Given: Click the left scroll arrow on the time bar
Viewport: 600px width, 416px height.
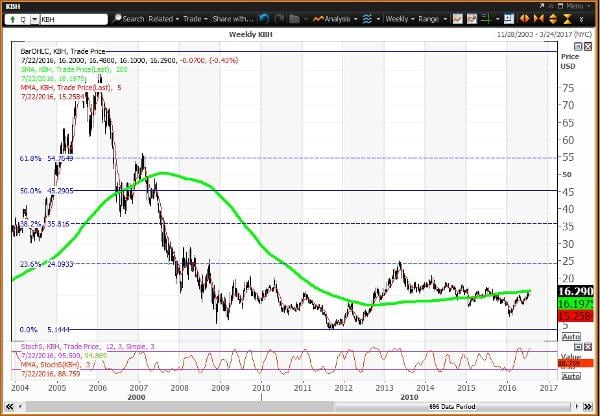Looking at the screenshot, I should tap(21, 406).
